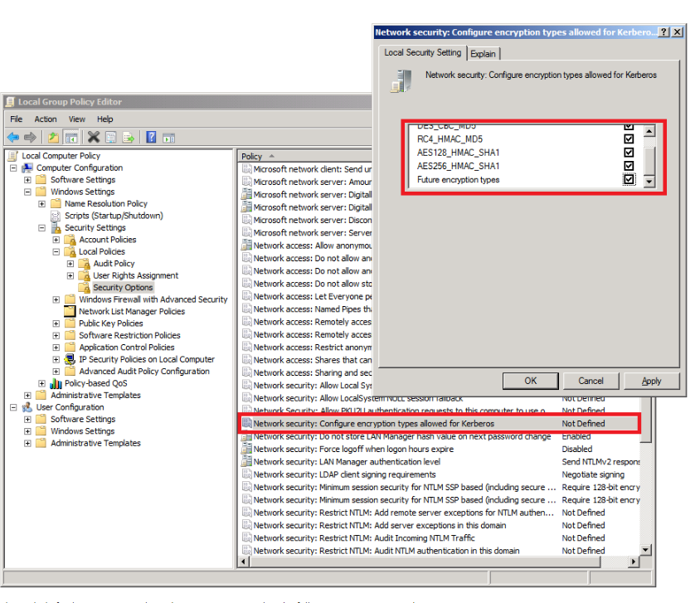Select Restrict NTLM: Audit Incoming NTLM Traffic row
The height and width of the screenshot is (603, 700).
440,537
